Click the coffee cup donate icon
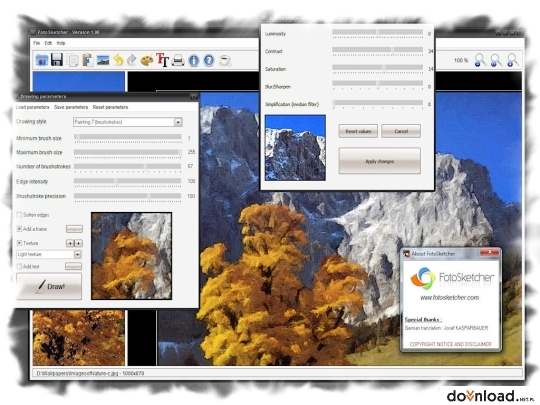The width and height of the screenshot is (540, 405). [225, 61]
